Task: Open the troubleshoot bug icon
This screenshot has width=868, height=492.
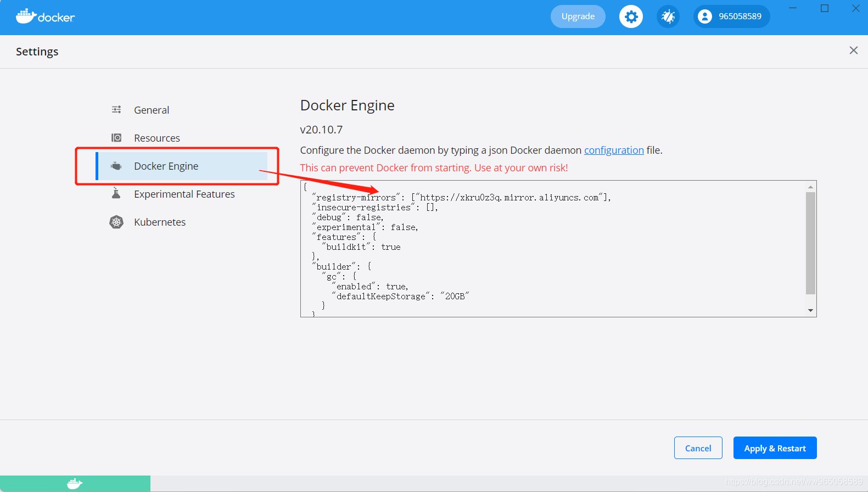Action: coord(668,16)
